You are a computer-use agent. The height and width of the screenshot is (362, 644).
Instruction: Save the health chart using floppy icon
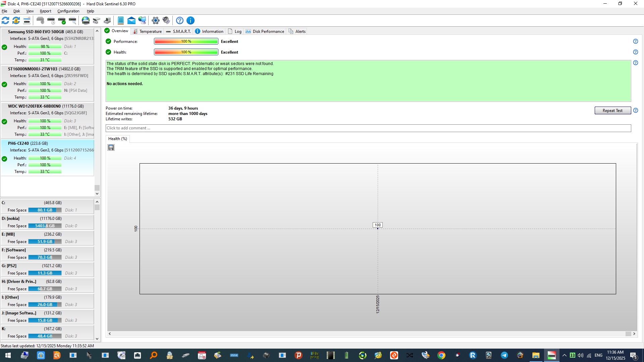pos(111,147)
